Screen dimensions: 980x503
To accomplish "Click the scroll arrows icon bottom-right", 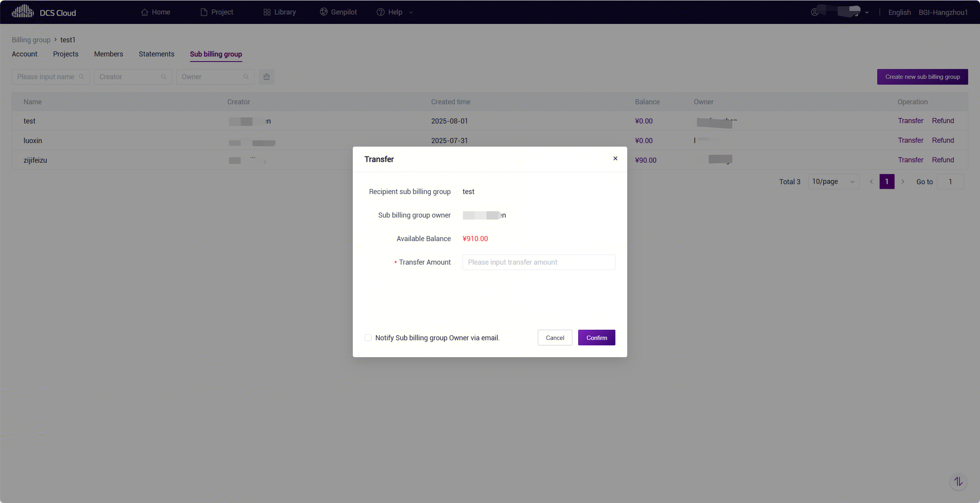I will 958,481.
